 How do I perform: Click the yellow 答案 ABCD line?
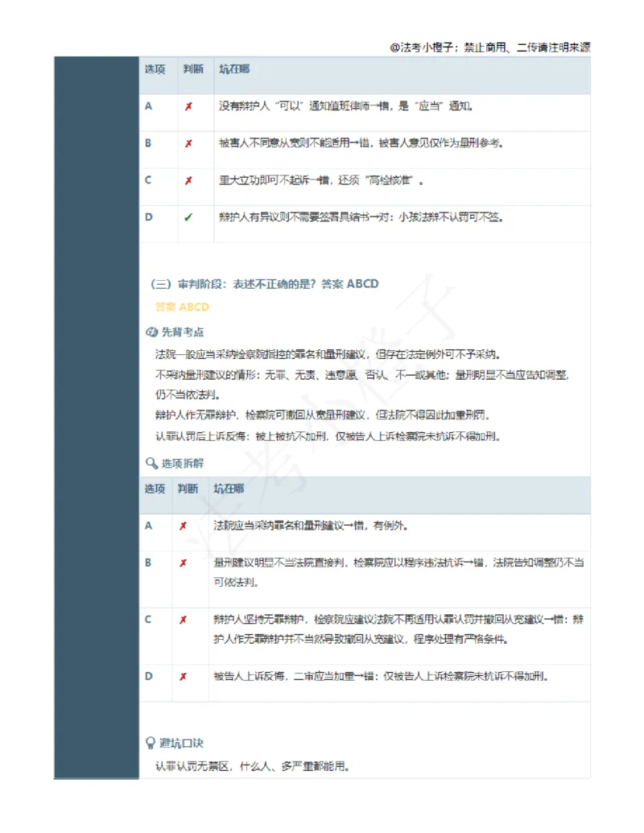pyautogui.click(x=182, y=307)
